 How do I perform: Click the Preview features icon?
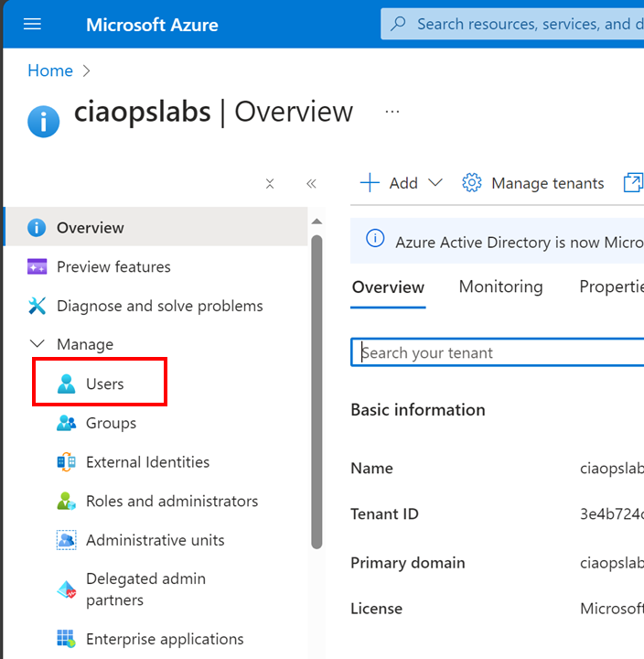click(x=38, y=267)
